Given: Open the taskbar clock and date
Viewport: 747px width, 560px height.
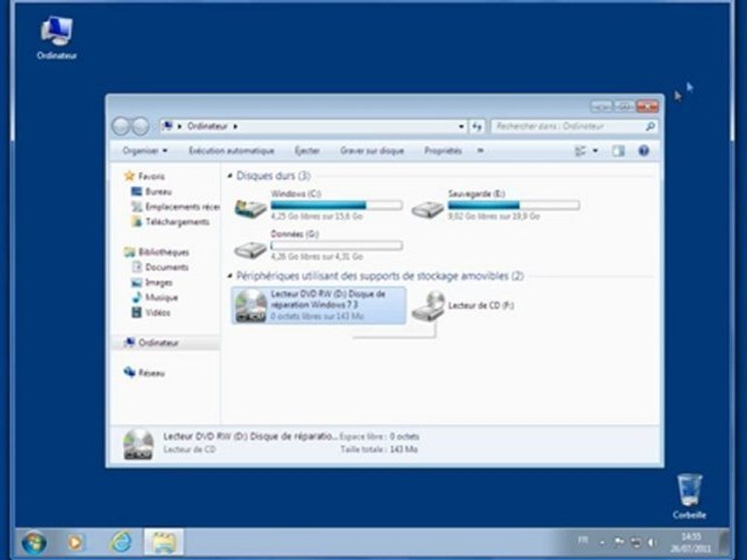Looking at the screenshot, I should (690, 543).
